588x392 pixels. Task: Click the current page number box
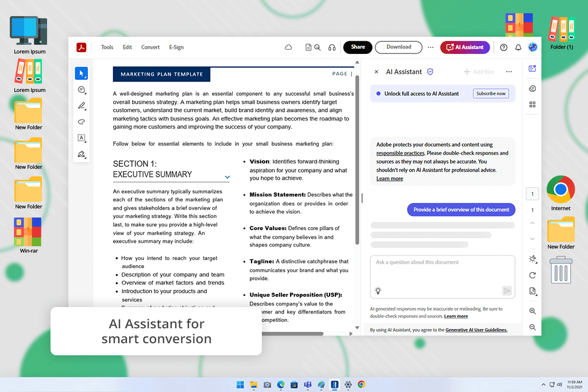point(532,194)
